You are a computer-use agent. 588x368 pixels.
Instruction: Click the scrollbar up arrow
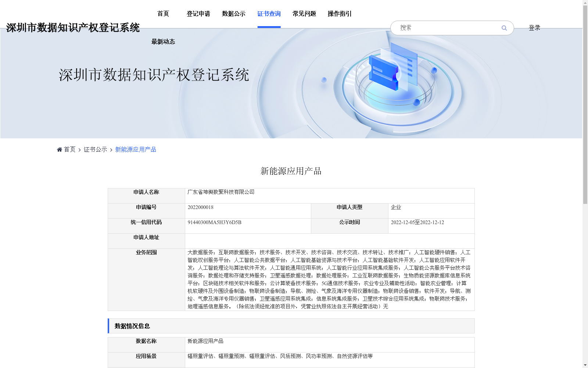click(585, 3)
